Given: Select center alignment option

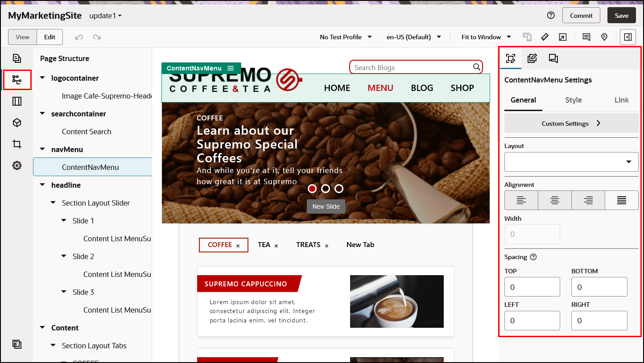Looking at the screenshot, I should [554, 200].
